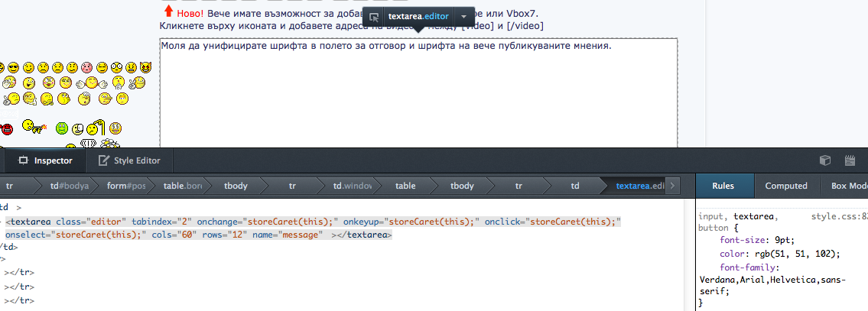Insert the sunglasses smiley emoticon
The width and height of the screenshot is (868, 311).
click(14, 68)
